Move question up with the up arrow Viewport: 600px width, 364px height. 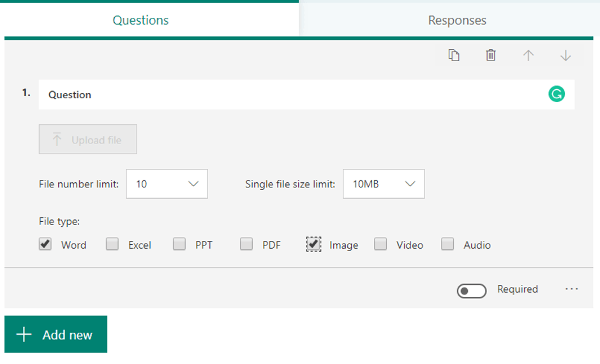point(528,55)
